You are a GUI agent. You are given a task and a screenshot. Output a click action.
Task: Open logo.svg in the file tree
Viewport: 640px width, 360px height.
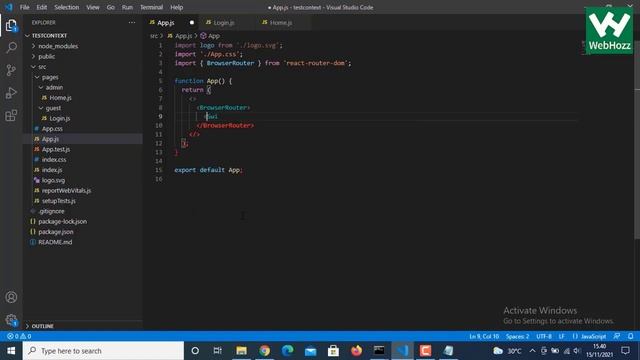point(53,180)
